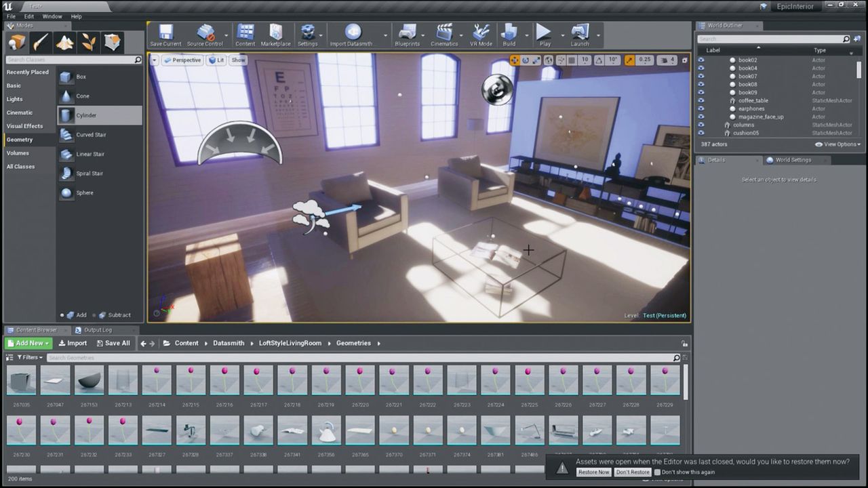Toggle grid snapping in the viewport toolbar
This screenshot has height=488, width=868.
[x=572, y=60]
